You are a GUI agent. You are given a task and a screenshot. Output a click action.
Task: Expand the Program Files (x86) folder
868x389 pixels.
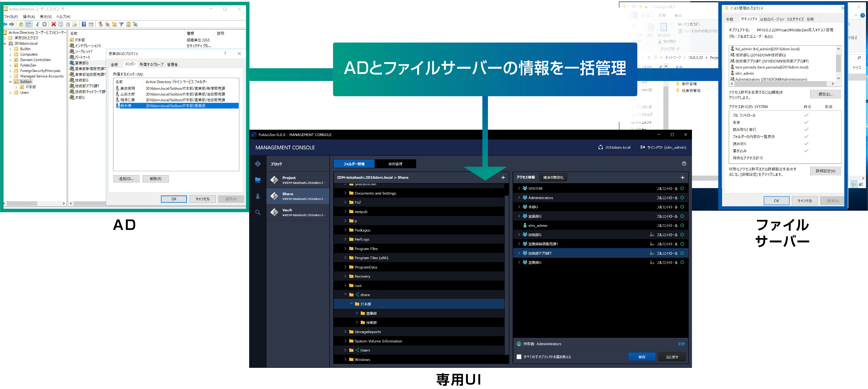click(345, 258)
